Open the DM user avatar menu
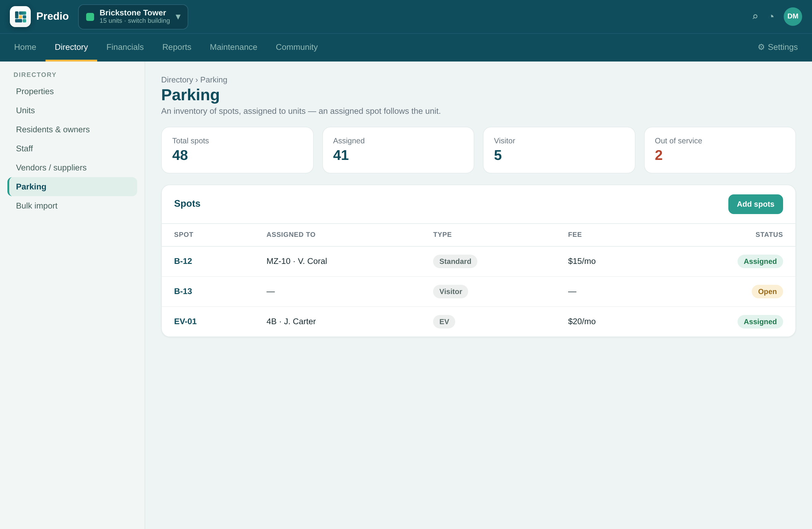This screenshot has width=812, height=529. coord(793,16)
